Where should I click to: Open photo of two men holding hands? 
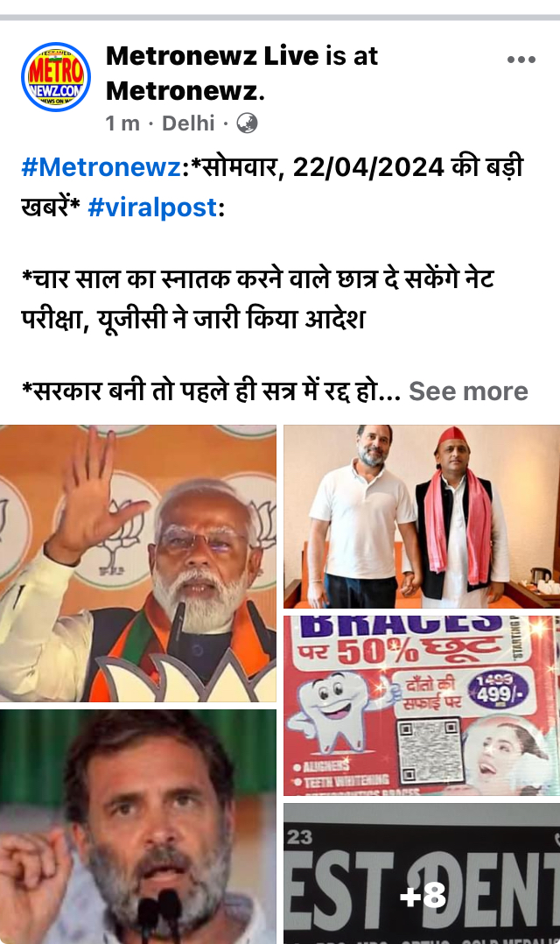pyautogui.click(x=422, y=517)
